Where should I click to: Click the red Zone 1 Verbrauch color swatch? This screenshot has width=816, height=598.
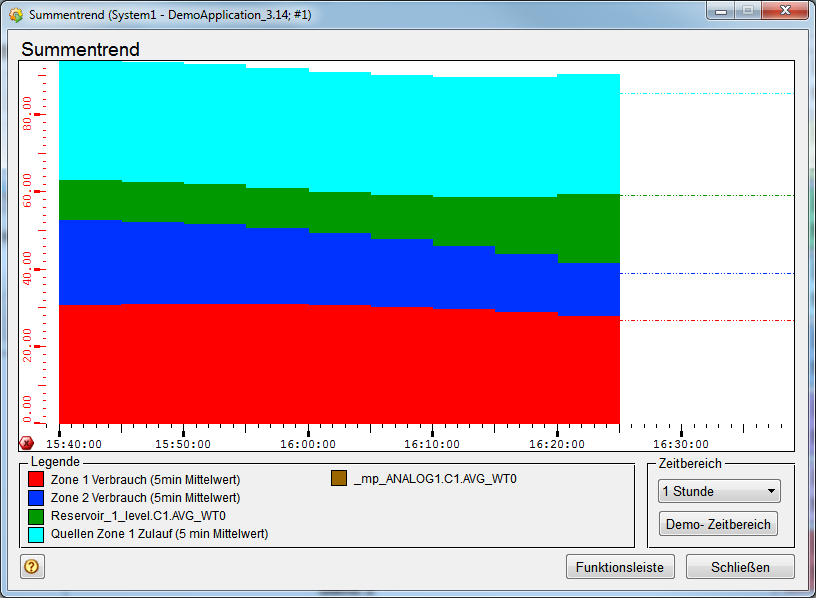[36, 479]
